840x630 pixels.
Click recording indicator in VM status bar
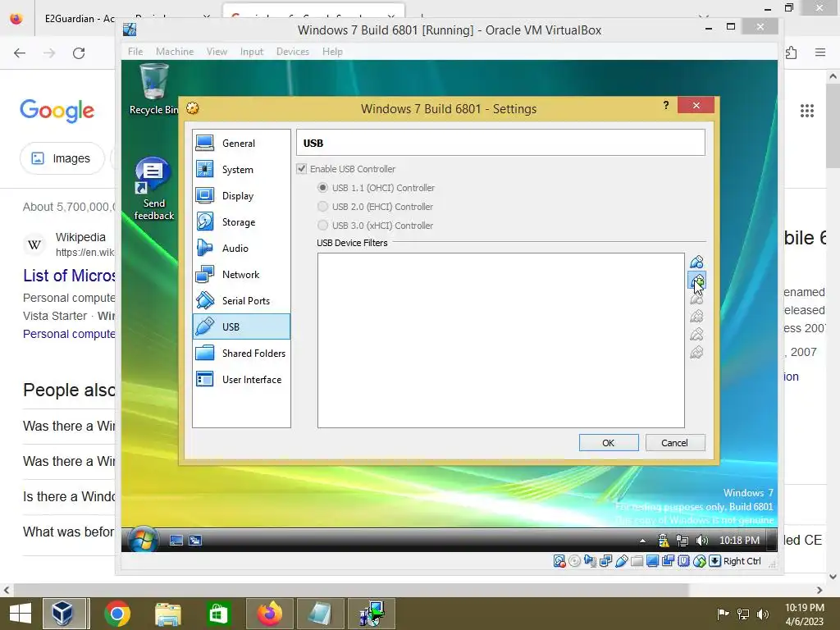(668, 561)
